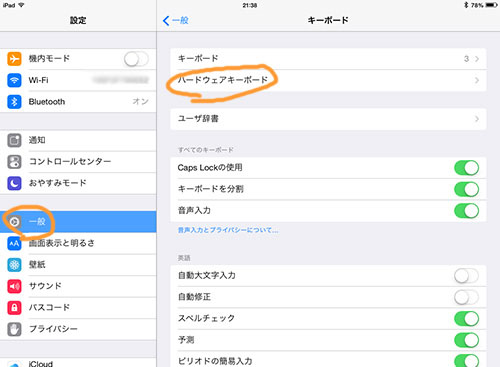Open ハードウェアキーボード settings
Screen dimensions: 500x367
tap(328, 80)
